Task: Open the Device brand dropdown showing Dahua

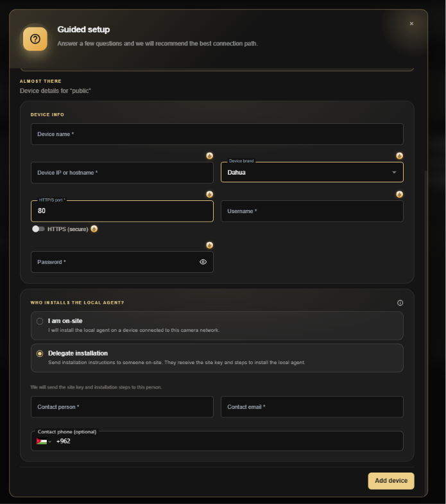Action: pos(312,172)
